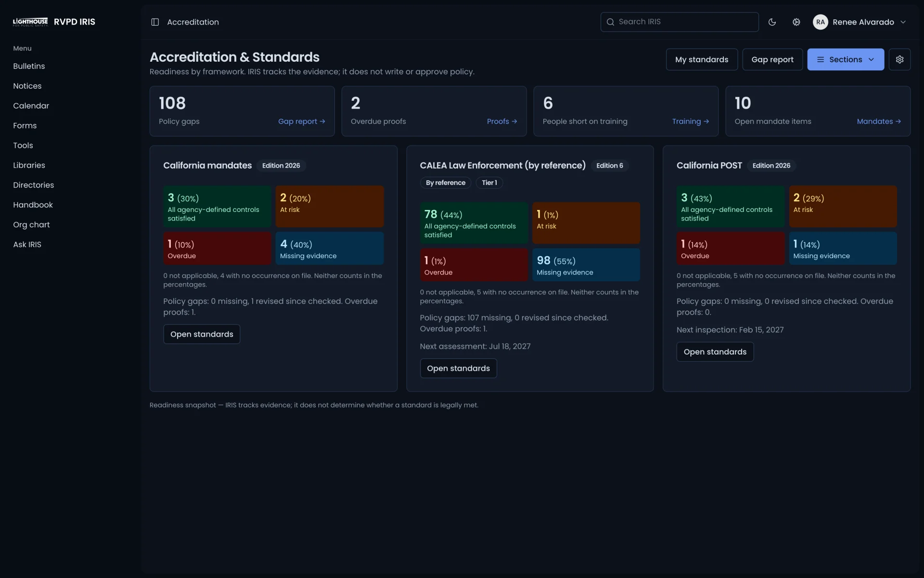Click the Tier 1 tag
The height and width of the screenshot is (578, 924).
pos(489,183)
